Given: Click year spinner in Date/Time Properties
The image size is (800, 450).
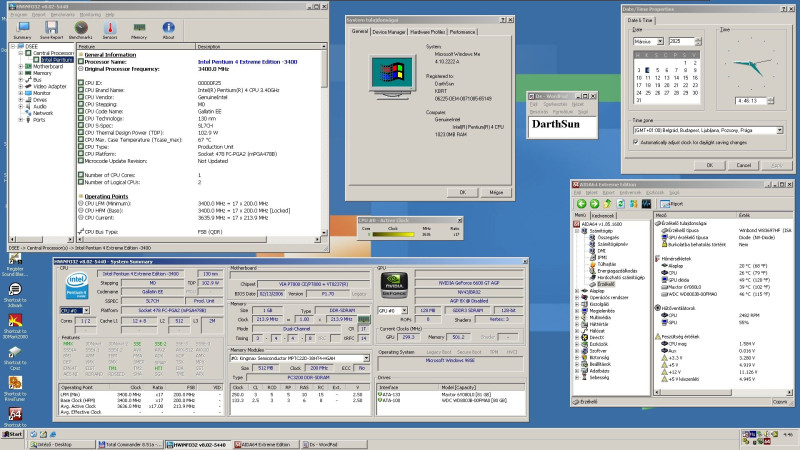Looking at the screenshot, I should pos(698,41).
